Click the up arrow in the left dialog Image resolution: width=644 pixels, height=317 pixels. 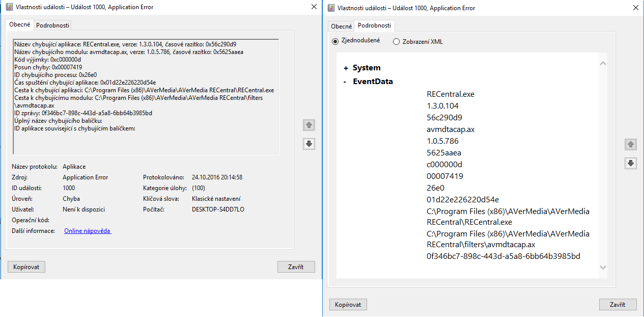click(309, 125)
